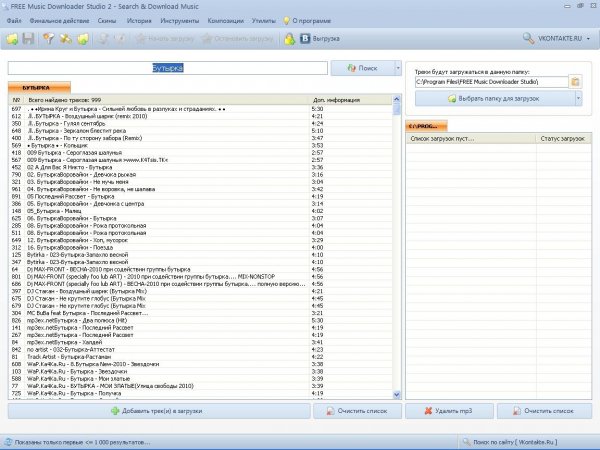Click the VK Выгрузка toolbar button
Screen dimensions: 600x450
point(320,39)
